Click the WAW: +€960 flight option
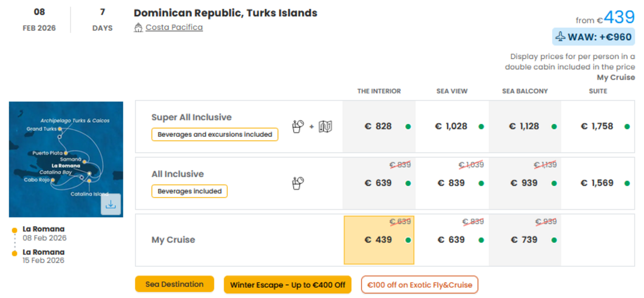The image size is (644, 298). tap(593, 37)
